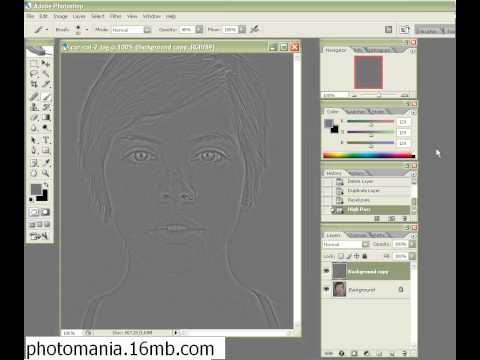This screenshot has width=480, height=360.
Task: Select the Pen tool
Action: [x=34, y=150]
